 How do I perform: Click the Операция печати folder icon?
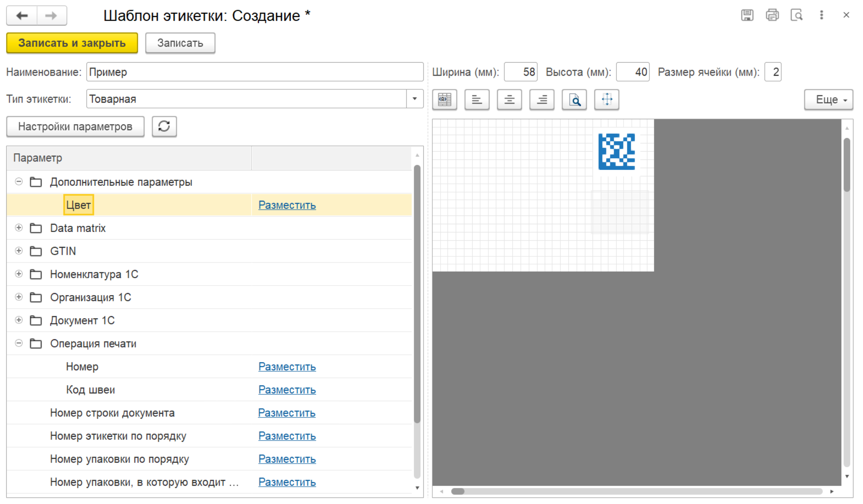(x=36, y=343)
